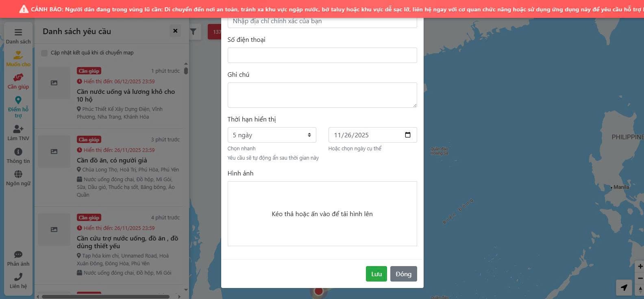This screenshot has width=644, height=299.
Task: Click the Liên hệ phone icon
Action: 18,277
